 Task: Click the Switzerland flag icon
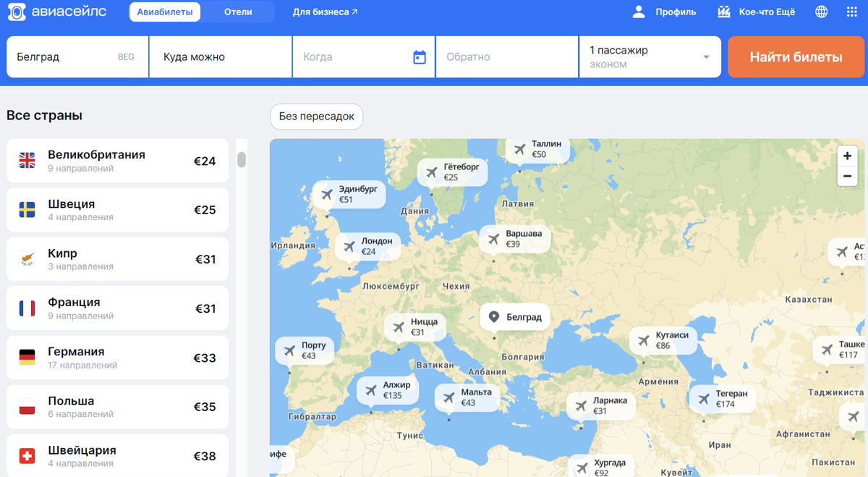pos(27,456)
